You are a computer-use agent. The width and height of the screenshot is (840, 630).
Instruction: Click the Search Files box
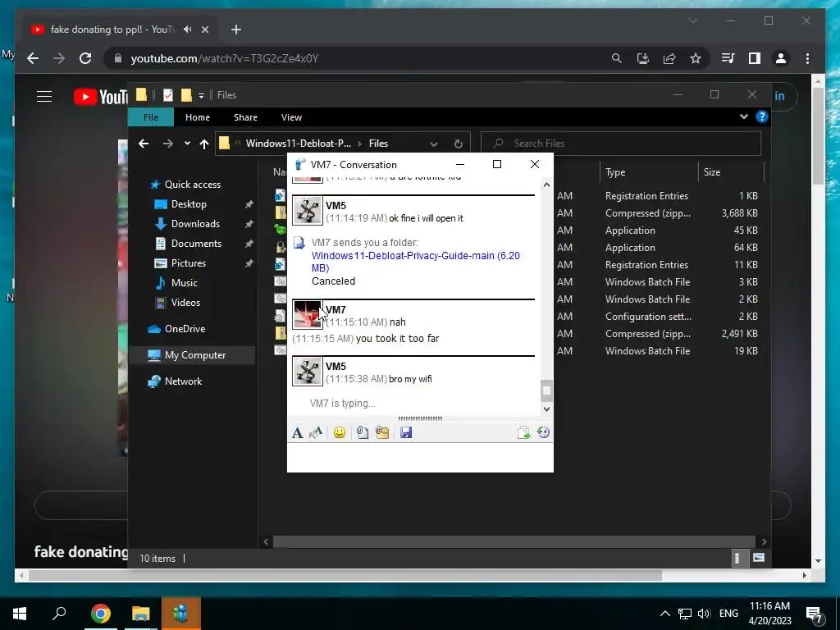[621, 144]
